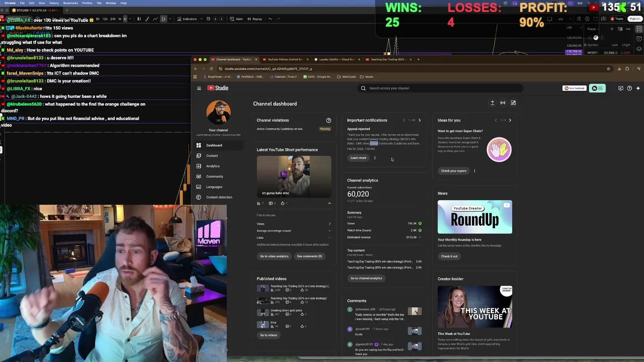
Task: Go to previous Important notification
Action: click(404, 120)
